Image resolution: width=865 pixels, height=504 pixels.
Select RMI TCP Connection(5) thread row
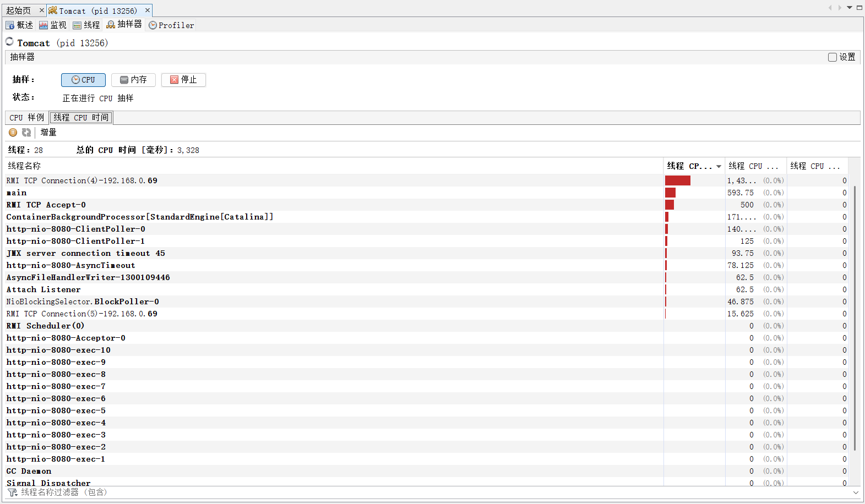(x=427, y=314)
